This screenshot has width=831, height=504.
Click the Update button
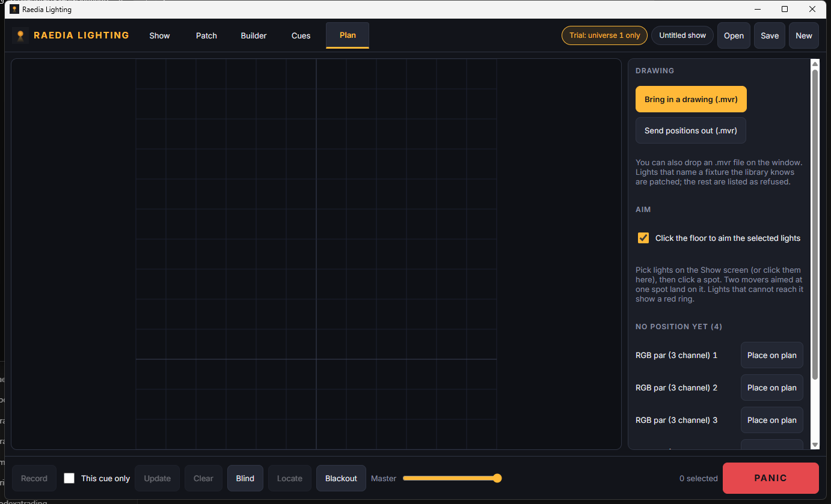coord(158,478)
